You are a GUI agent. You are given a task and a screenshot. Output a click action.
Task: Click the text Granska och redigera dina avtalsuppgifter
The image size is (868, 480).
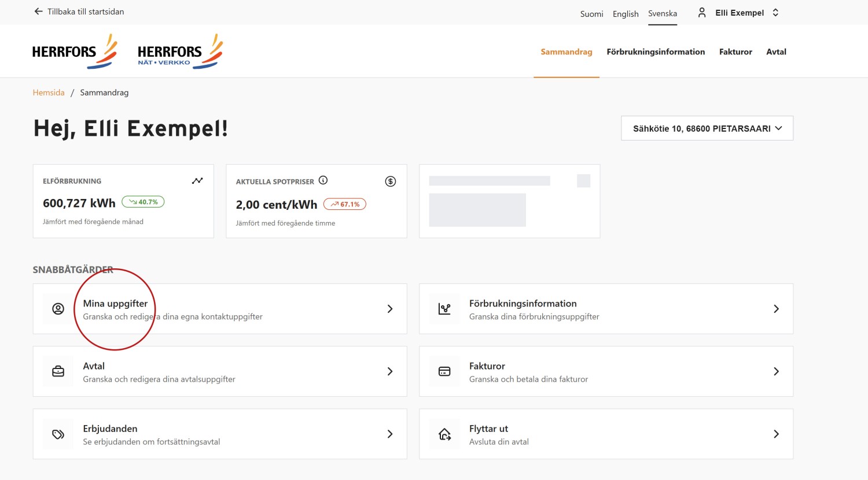159,379
